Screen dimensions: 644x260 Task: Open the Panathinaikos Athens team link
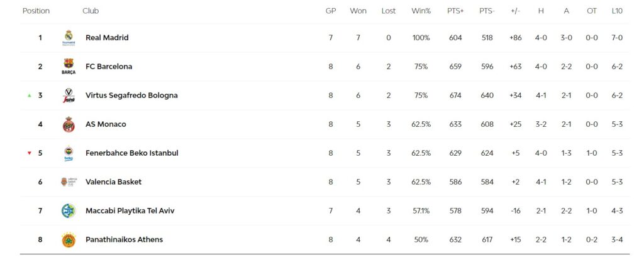[124, 240]
